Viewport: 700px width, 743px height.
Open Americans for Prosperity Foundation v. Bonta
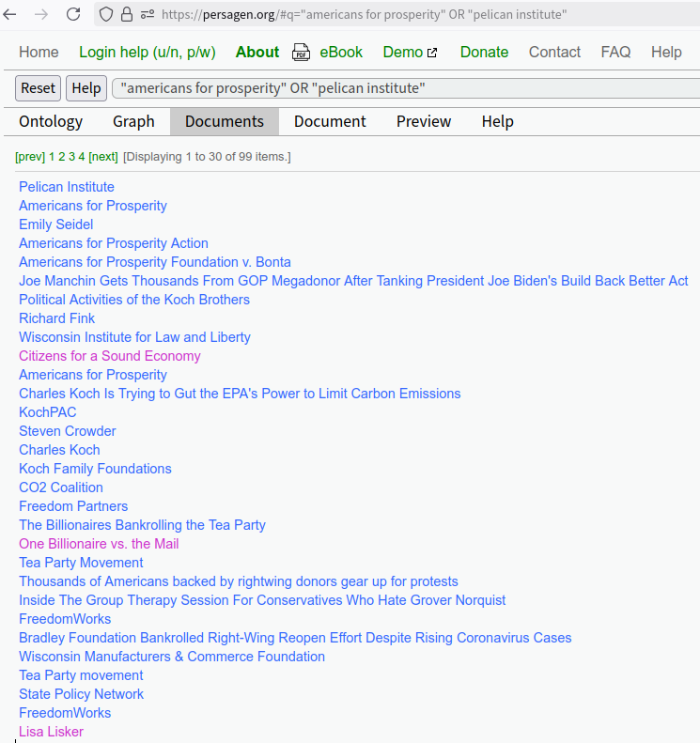click(x=154, y=262)
